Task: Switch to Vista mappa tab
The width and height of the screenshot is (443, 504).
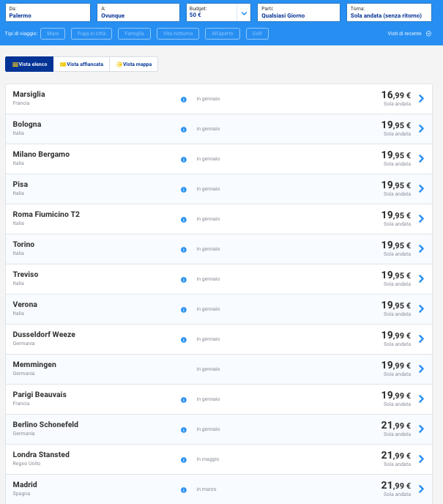Action: click(133, 64)
